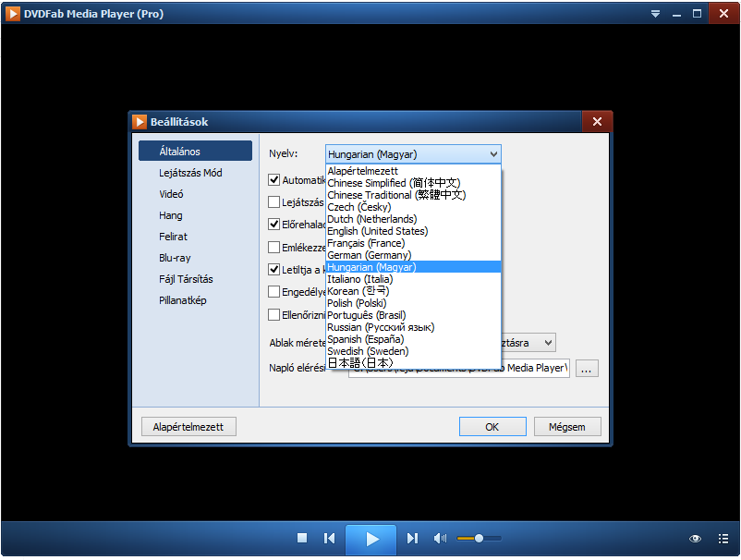This screenshot has height=560, width=741.
Task: Toggle the Ellenőrizni checkbox
Action: point(274,315)
